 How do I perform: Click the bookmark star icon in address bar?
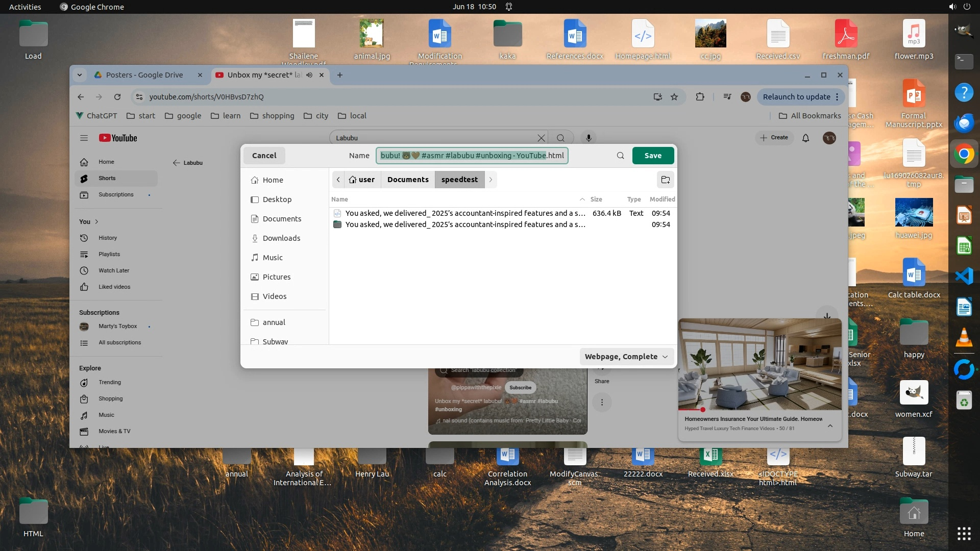pyautogui.click(x=674, y=97)
